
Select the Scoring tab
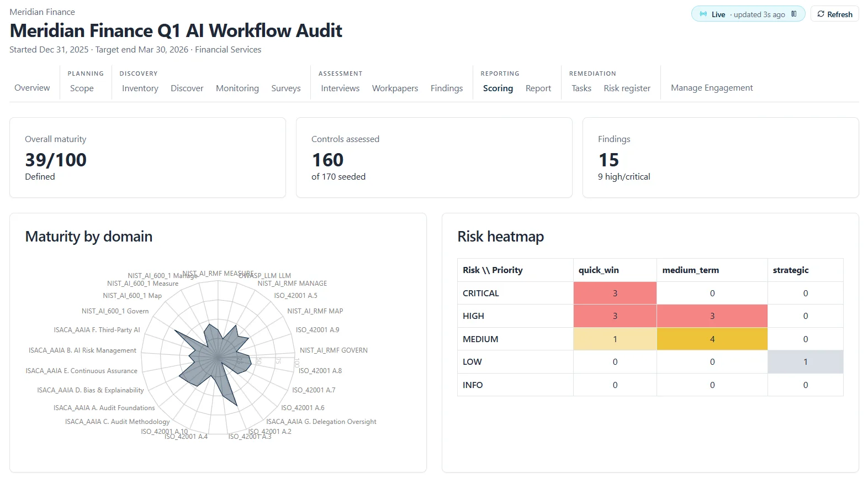coord(498,88)
